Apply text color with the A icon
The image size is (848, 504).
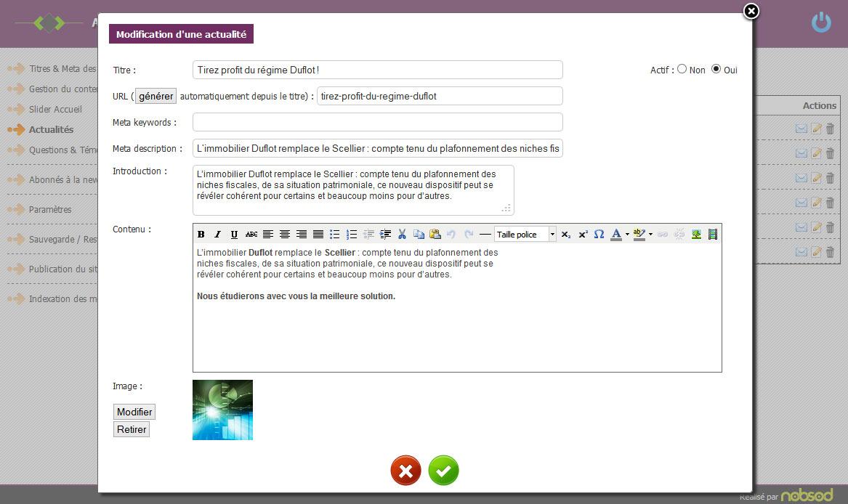click(616, 234)
